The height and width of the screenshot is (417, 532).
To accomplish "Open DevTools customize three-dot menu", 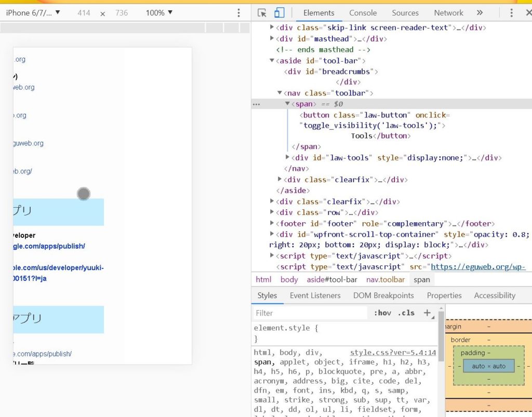I will coord(511,13).
